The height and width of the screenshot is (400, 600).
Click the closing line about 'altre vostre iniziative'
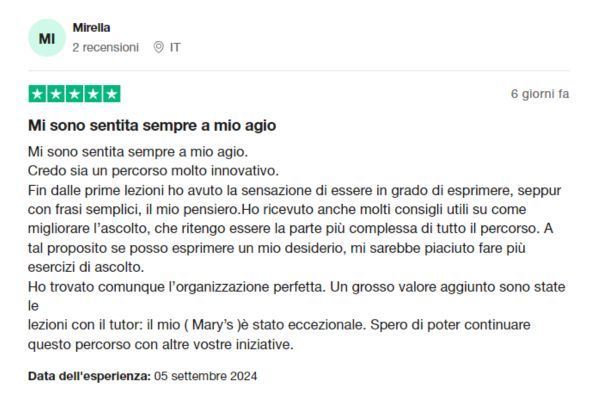pyautogui.click(x=161, y=344)
